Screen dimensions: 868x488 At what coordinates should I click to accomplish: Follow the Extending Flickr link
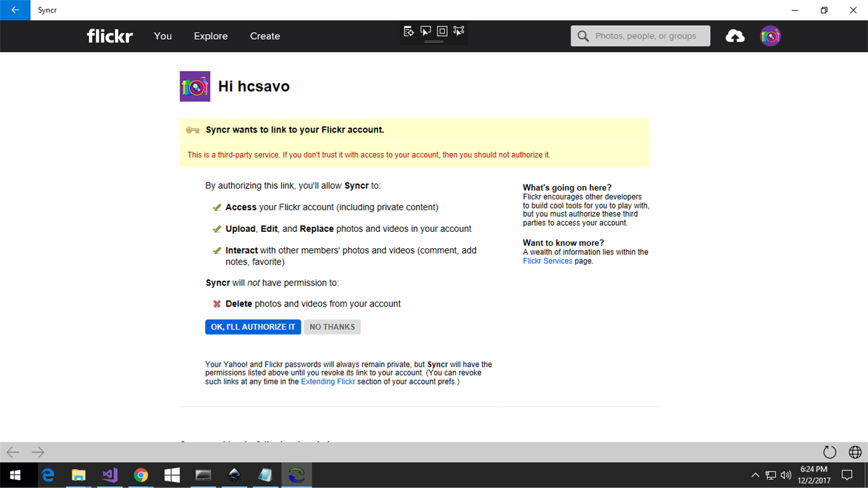click(x=328, y=381)
